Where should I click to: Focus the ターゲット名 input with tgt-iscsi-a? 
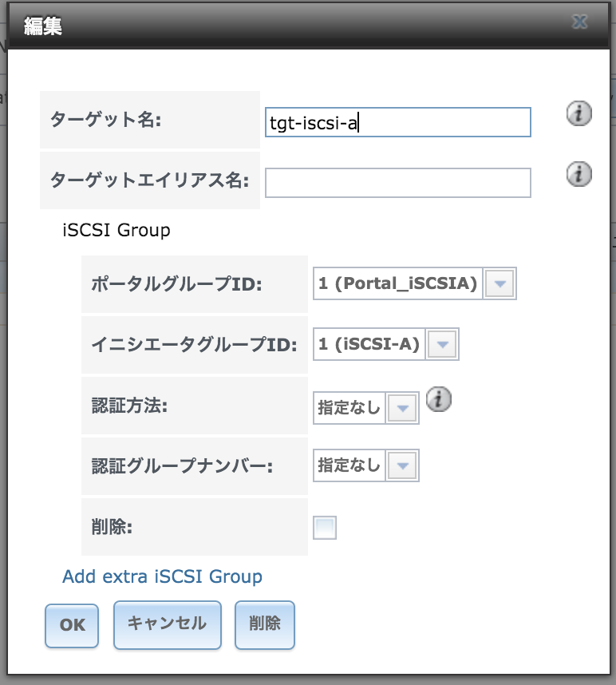(397, 122)
